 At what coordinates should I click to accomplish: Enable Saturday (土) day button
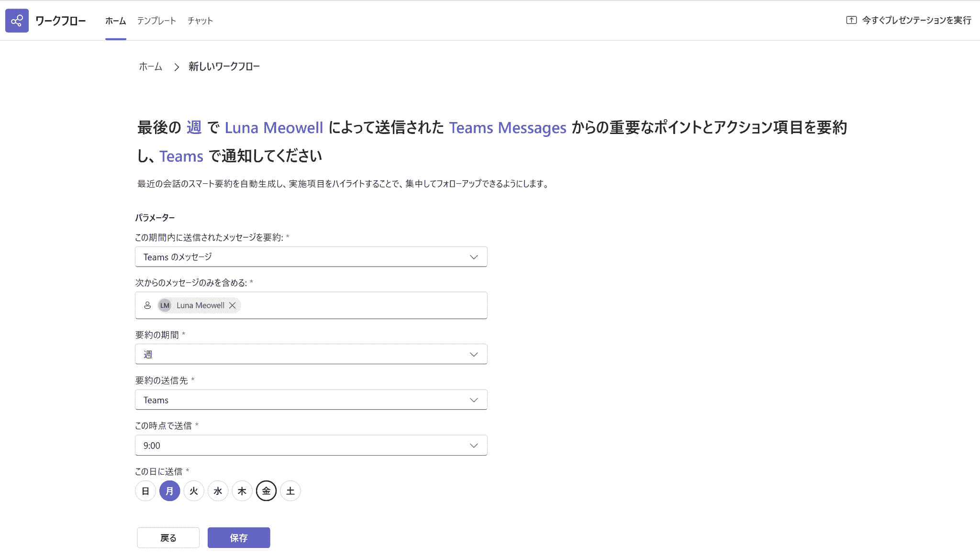[x=290, y=491]
